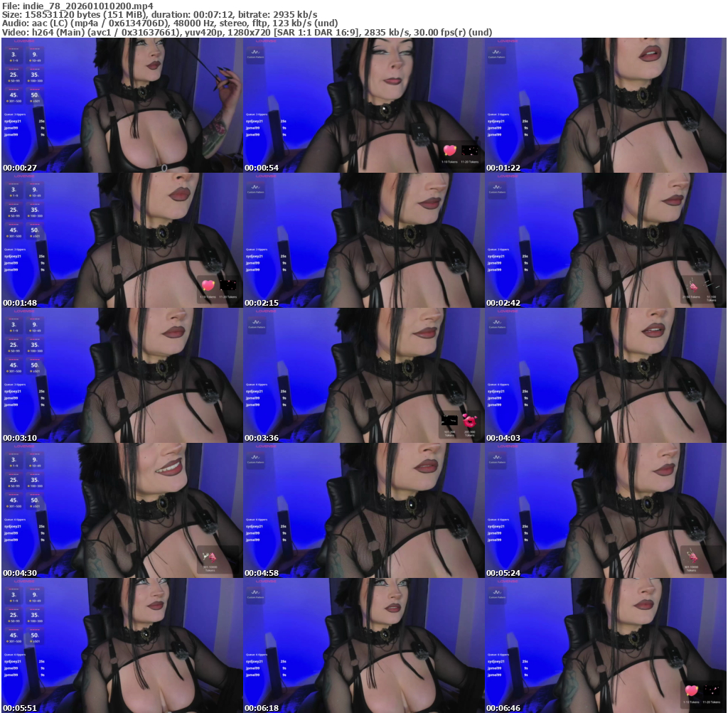Image resolution: width=728 pixels, height=713 pixels.
Task: Pick the frame at 00:05:51
Action: pyautogui.click(x=122, y=645)
